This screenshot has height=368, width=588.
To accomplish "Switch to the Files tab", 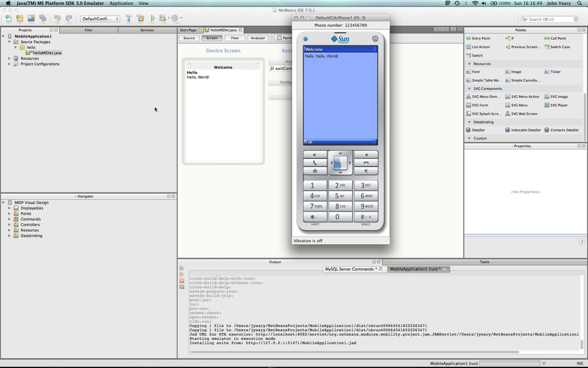I will 89,30.
